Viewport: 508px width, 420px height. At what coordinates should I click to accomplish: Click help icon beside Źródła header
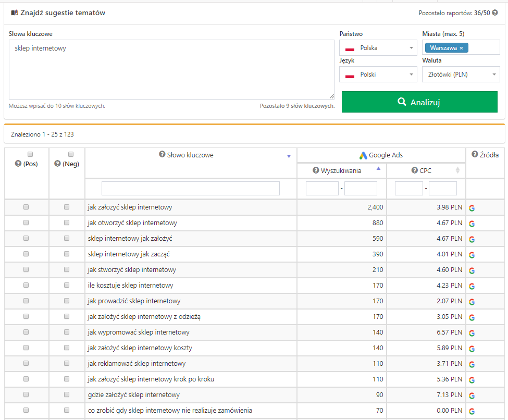(475, 154)
